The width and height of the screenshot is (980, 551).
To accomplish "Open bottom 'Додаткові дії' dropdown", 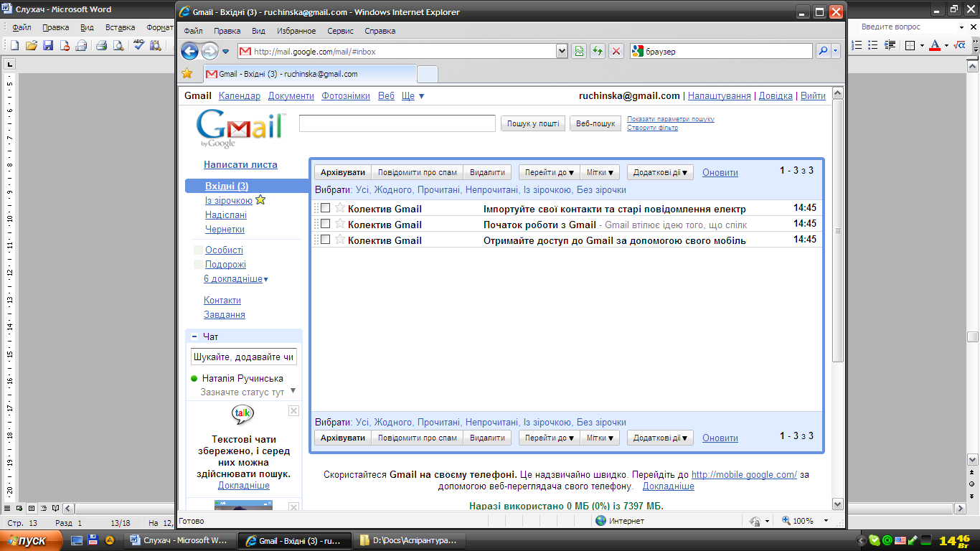I will [660, 438].
